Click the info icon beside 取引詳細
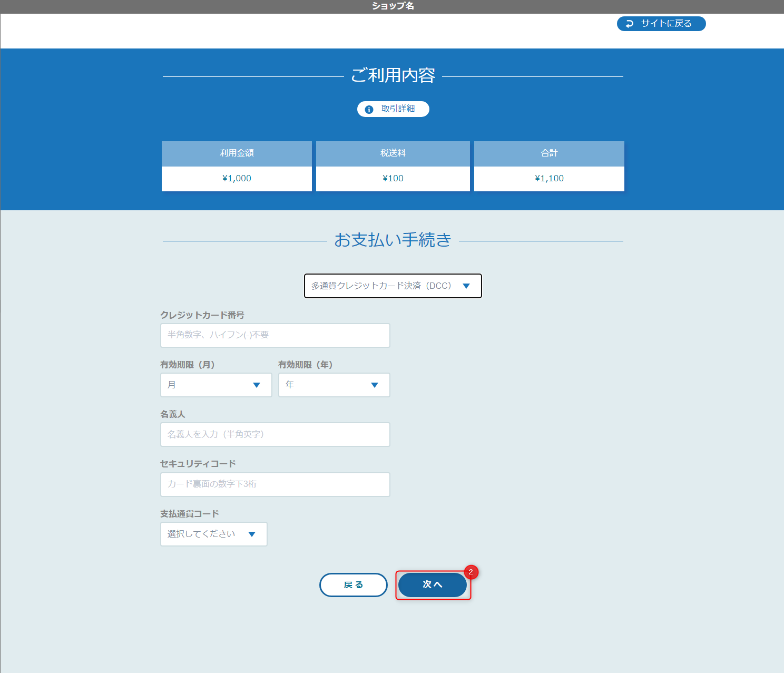Viewport: 784px width, 673px height. click(x=369, y=109)
